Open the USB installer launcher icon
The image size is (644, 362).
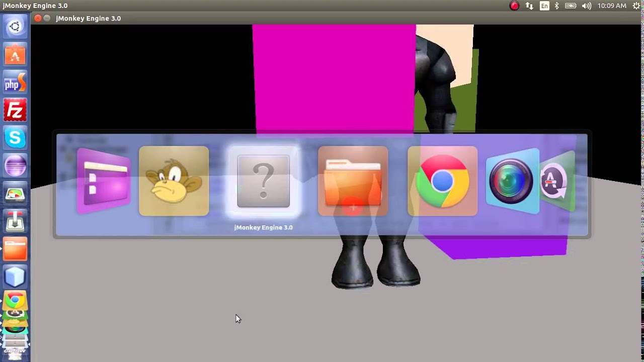pyautogui.click(x=15, y=221)
